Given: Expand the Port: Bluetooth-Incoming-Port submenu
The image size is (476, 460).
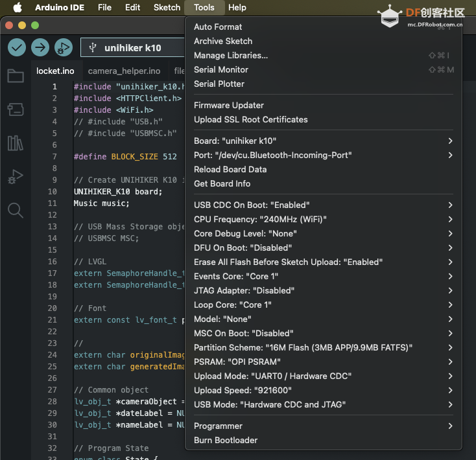Looking at the screenshot, I should [324, 155].
